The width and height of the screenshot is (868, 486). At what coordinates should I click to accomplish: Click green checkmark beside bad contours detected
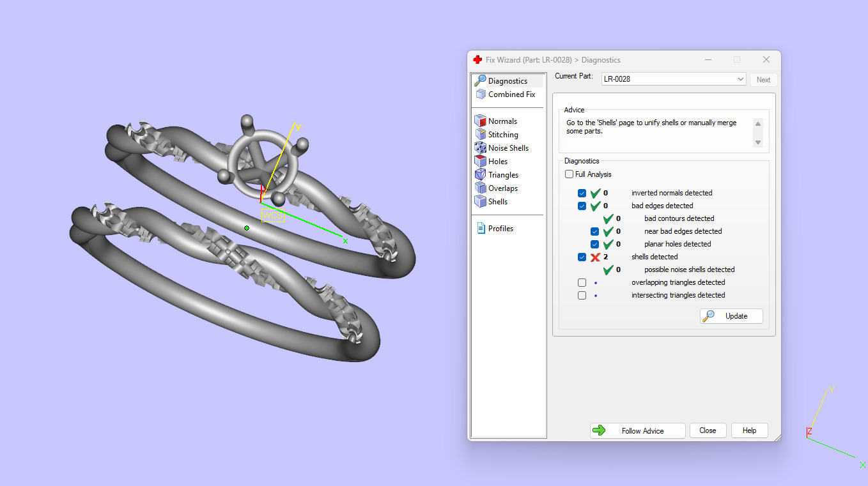608,218
